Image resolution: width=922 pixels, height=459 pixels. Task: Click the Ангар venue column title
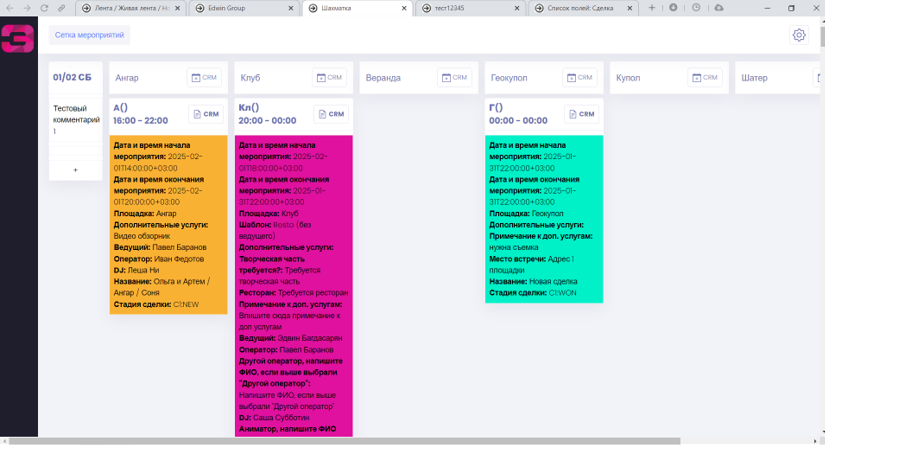tap(127, 78)
